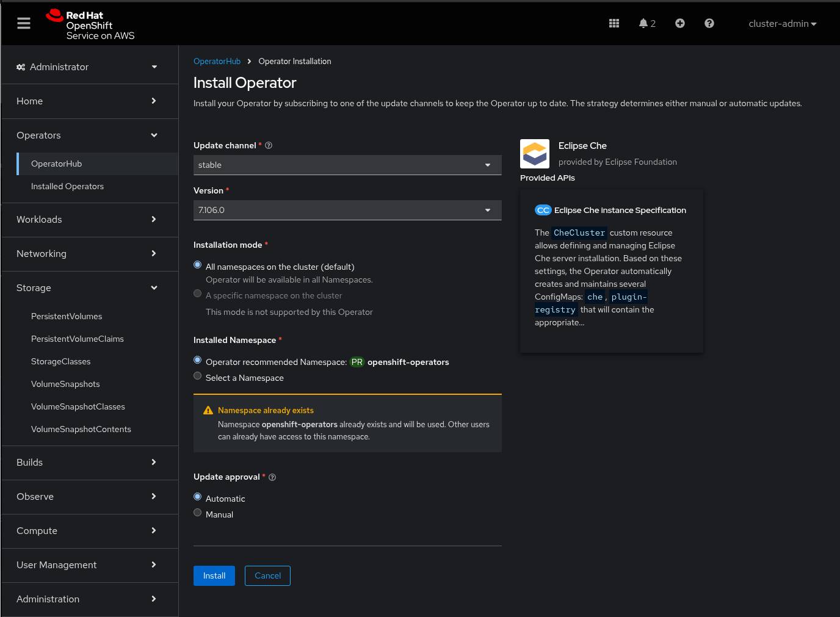Click the Eclipse Che operator logo

[534, 154]
